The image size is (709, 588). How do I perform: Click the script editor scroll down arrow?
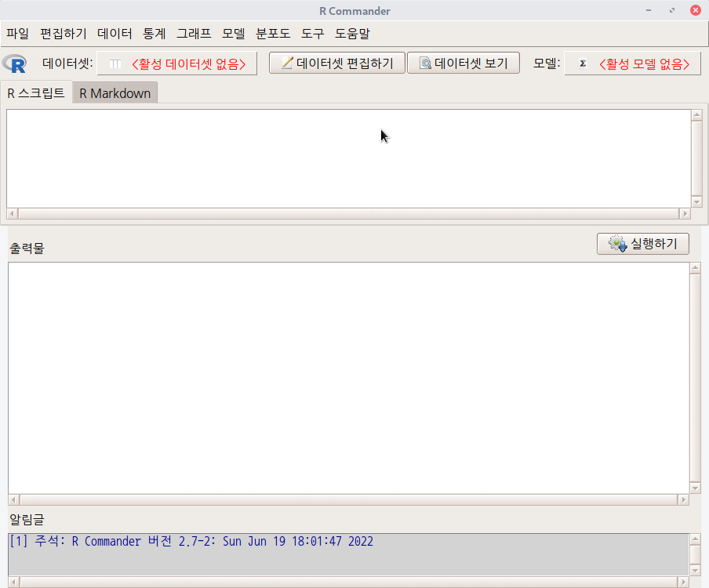696,202
